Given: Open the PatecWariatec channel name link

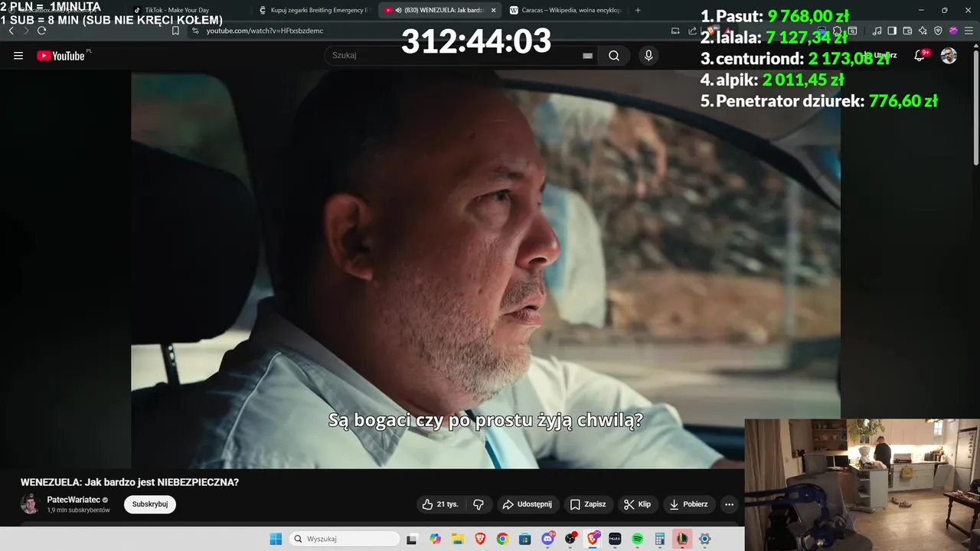Looking at the screenshot, I should [x=73, y=500].
